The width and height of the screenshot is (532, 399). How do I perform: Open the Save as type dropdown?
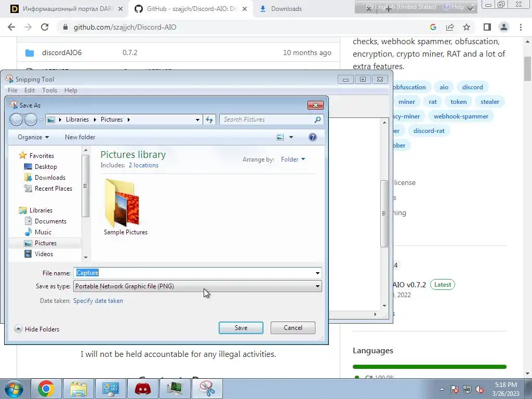coord(197,286)
